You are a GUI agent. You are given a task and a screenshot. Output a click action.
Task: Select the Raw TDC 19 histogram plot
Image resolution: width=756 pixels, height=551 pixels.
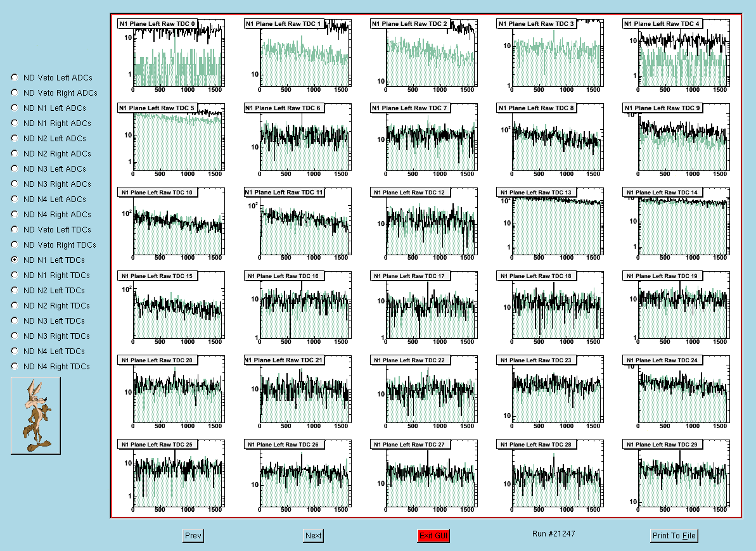676,308
